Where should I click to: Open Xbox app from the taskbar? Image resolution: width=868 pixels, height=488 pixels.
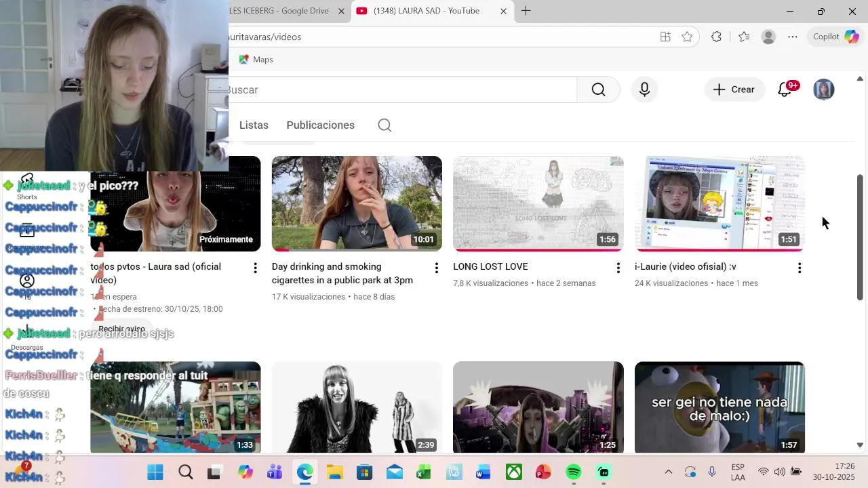click(514, 472)
